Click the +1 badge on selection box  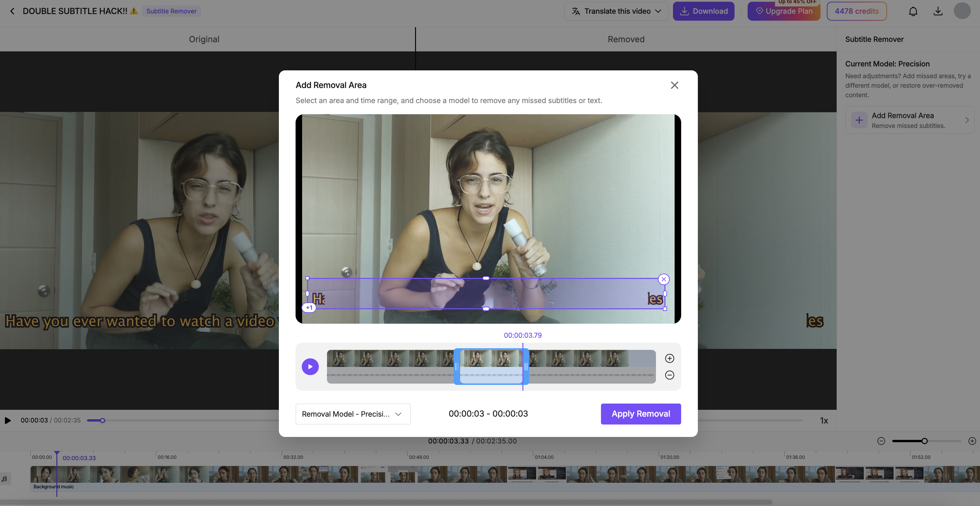pyautogui.click(x=309, y=307)
